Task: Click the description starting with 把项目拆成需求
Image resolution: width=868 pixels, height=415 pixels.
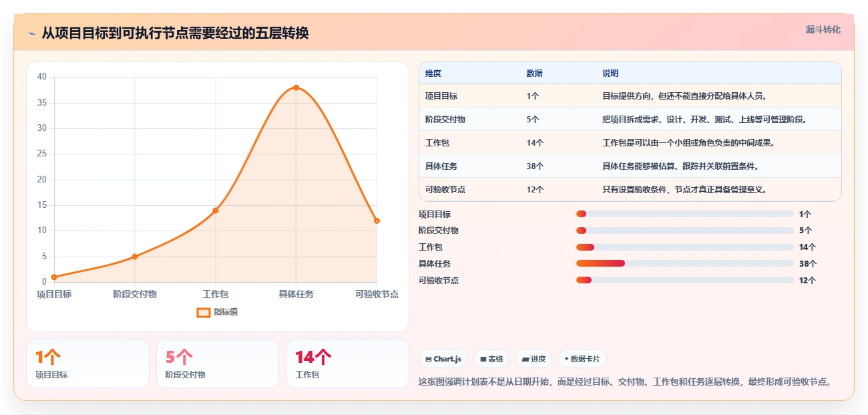Action: click(x=705, y=120)
